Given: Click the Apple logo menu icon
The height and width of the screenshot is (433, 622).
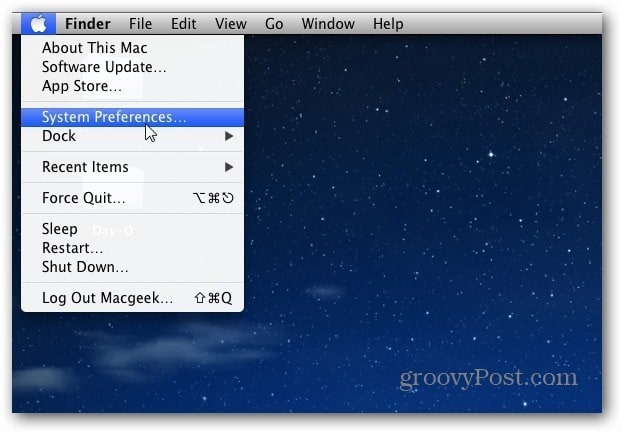Looking at the screenshot, I should click(38, 24).
